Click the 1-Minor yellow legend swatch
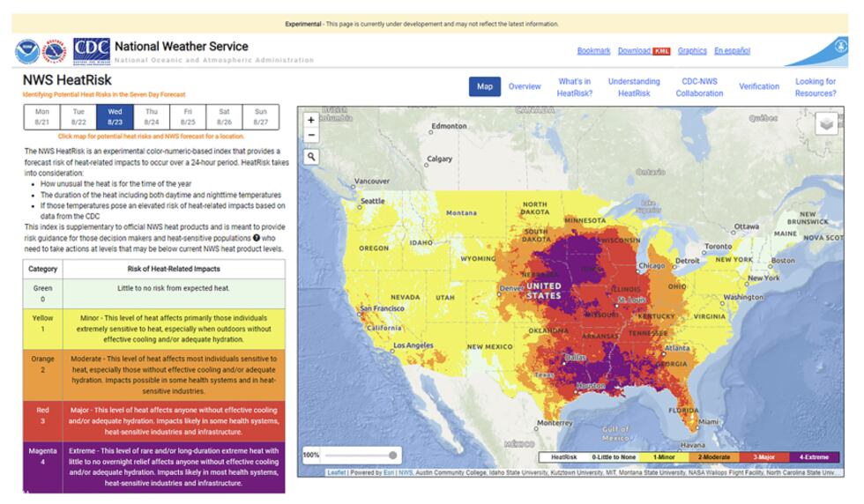864x504 pixels. pyautogui.click(x=664, y=457)
